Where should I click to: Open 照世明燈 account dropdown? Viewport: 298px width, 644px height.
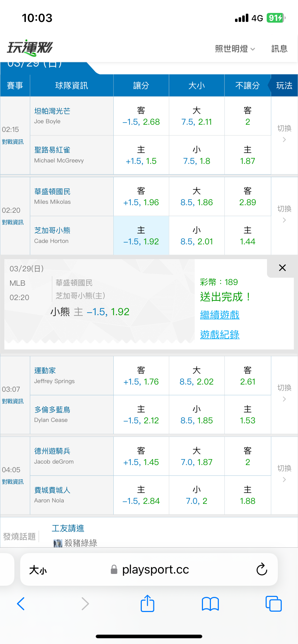point(235,49)
